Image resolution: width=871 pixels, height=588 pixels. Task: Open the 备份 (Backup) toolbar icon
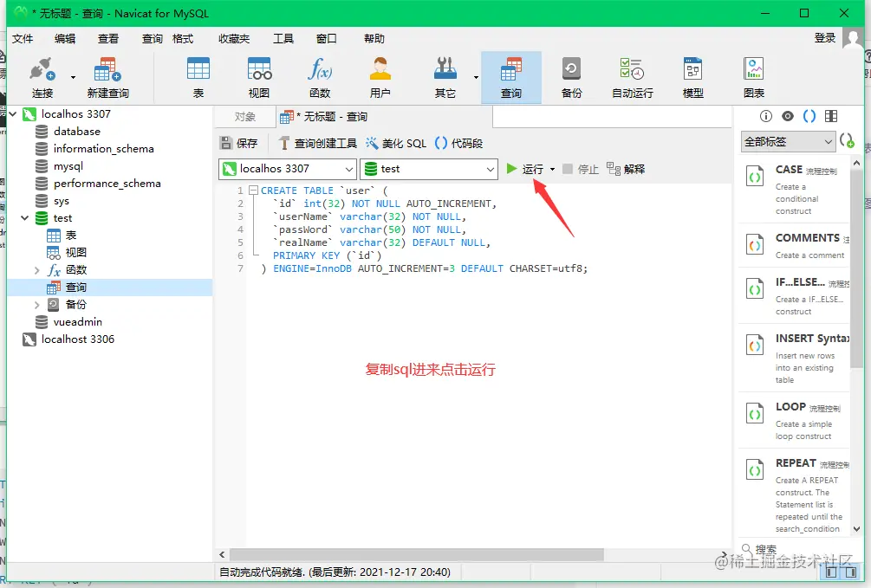pyautogui.click(x=572, y=77)
